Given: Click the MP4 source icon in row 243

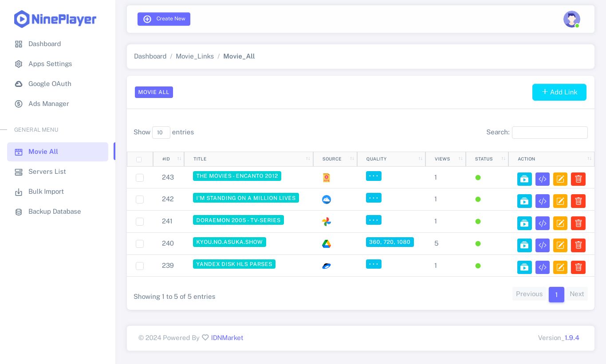Looking at the screenshot, I should pos(327,178).
